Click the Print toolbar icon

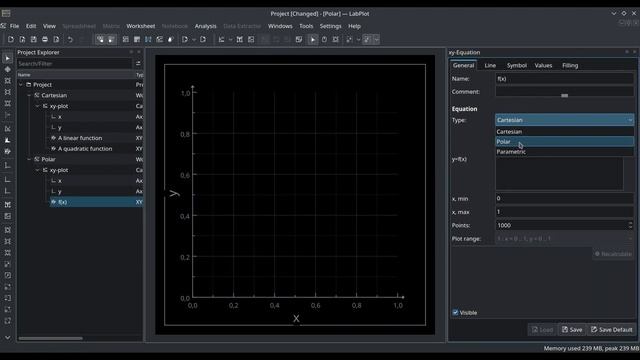pos(45,40)
